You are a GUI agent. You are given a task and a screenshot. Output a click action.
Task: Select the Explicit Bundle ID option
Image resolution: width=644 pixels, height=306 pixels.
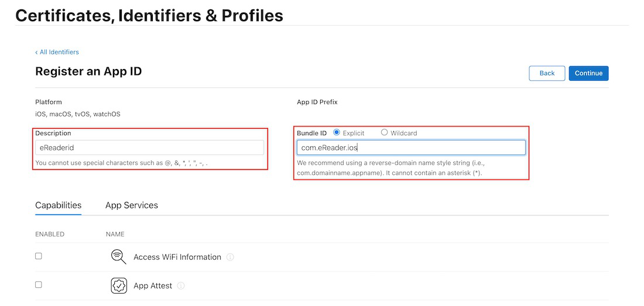click(x=337, y=133)
